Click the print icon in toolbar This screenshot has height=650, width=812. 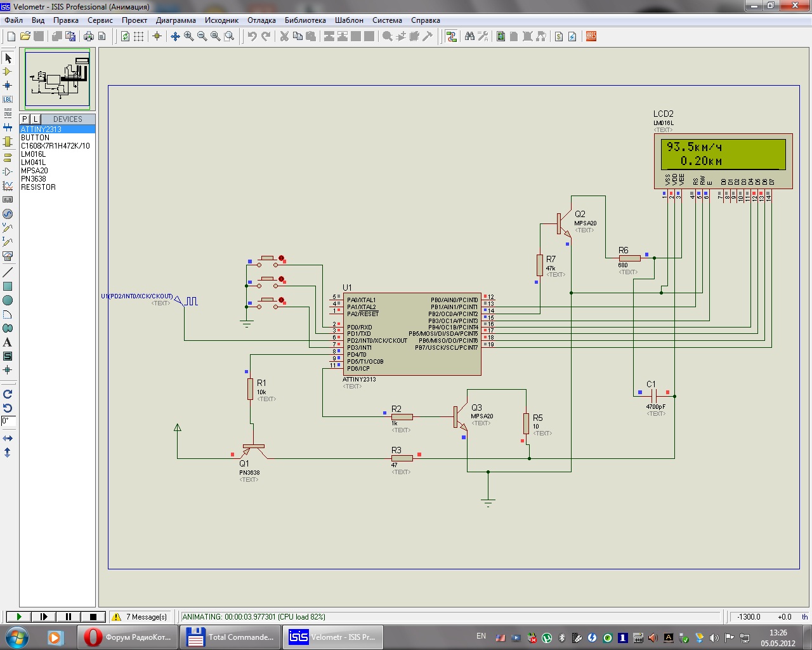tap(89, 37)
